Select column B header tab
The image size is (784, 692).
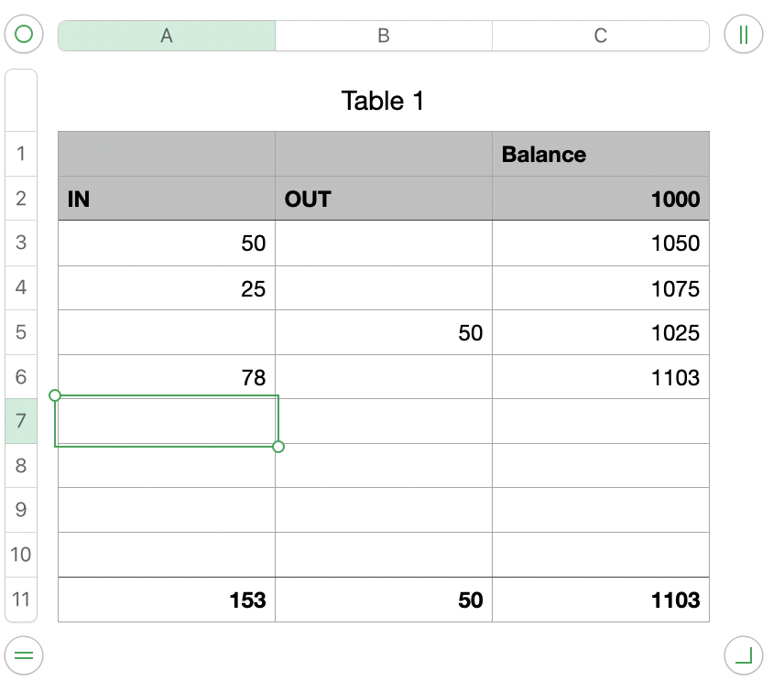click(x=384, y=36)
